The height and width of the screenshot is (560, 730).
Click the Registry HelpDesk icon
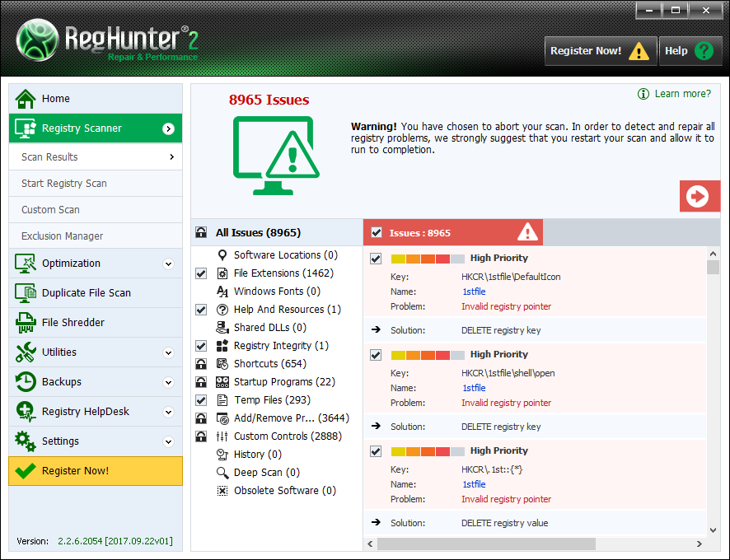click(26, 412)
